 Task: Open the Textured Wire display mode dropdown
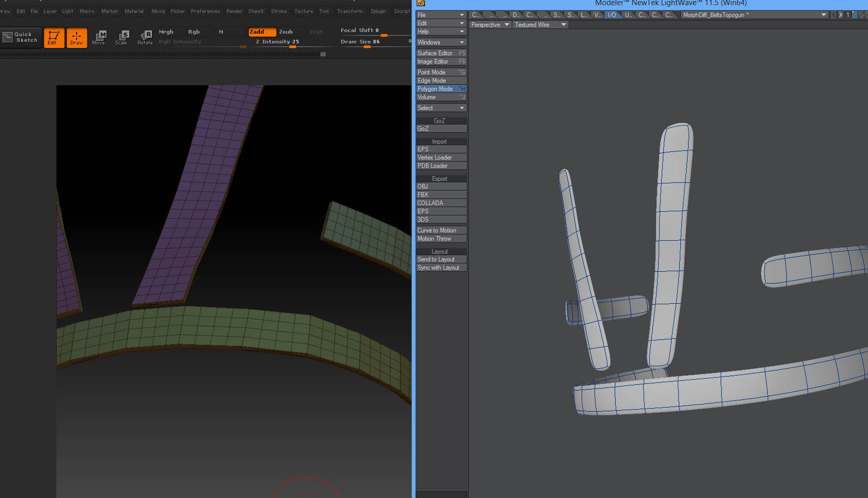tap(540, 25)
